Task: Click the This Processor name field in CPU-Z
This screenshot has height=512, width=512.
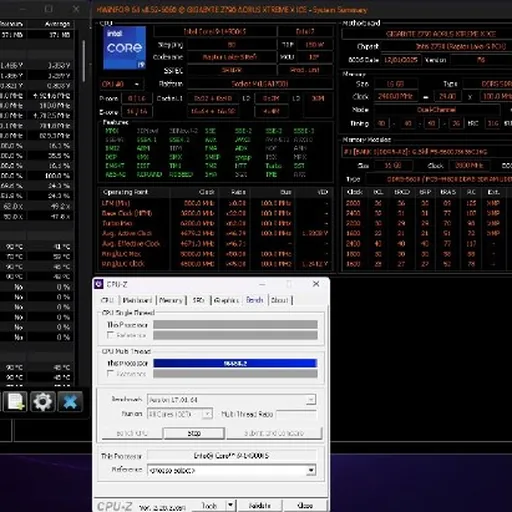Action: coord(231,455)
